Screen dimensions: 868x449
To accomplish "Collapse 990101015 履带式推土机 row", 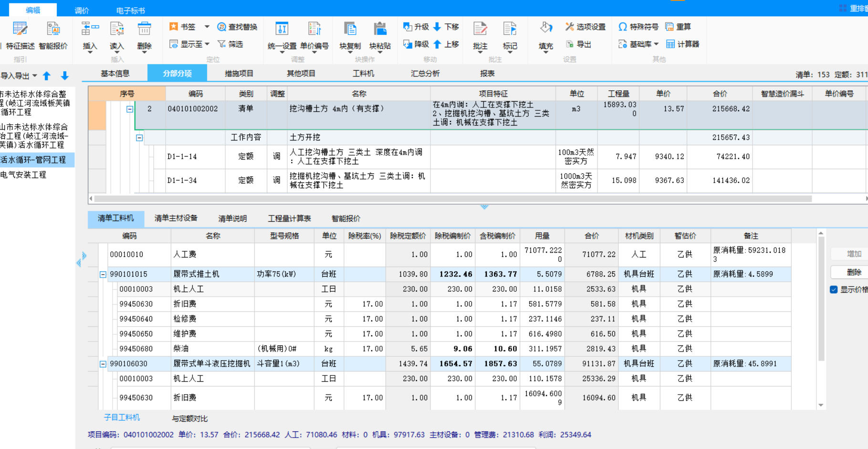I will 103,274.
